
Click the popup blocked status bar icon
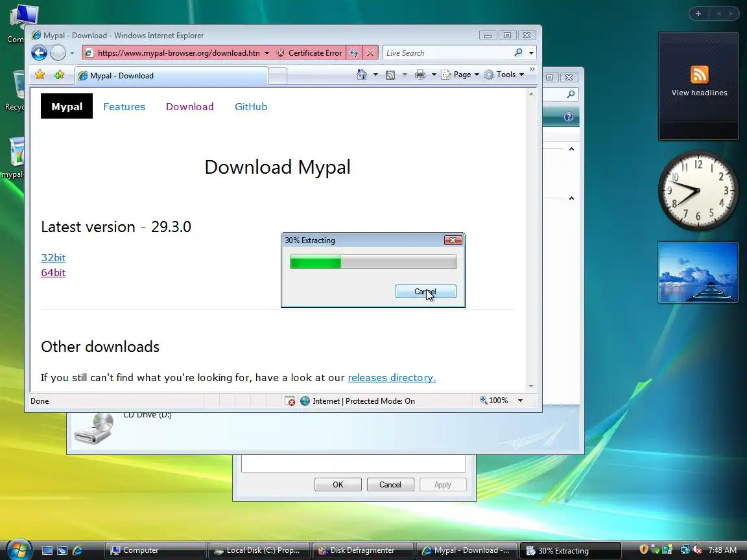(x=290, y=401)
